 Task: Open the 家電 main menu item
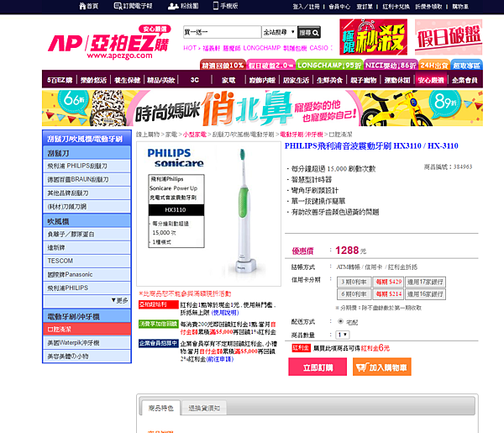[x=228, y=80]
